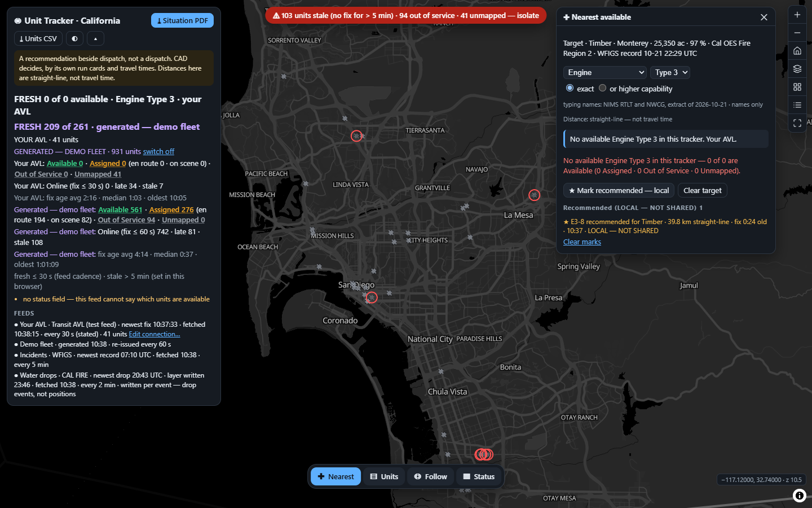Click the 'Chula Vista' map label
Viewport: 812px width, 508px height.
tap(447, 391)
